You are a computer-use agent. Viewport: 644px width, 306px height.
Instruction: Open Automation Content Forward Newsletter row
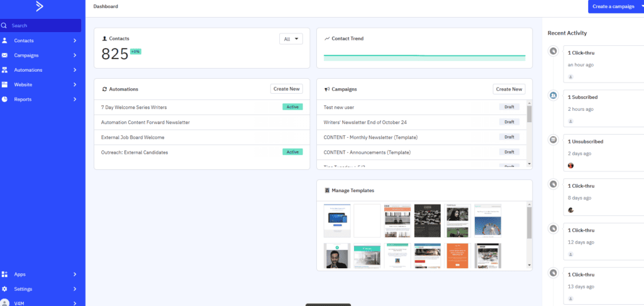tap(202, 122)
